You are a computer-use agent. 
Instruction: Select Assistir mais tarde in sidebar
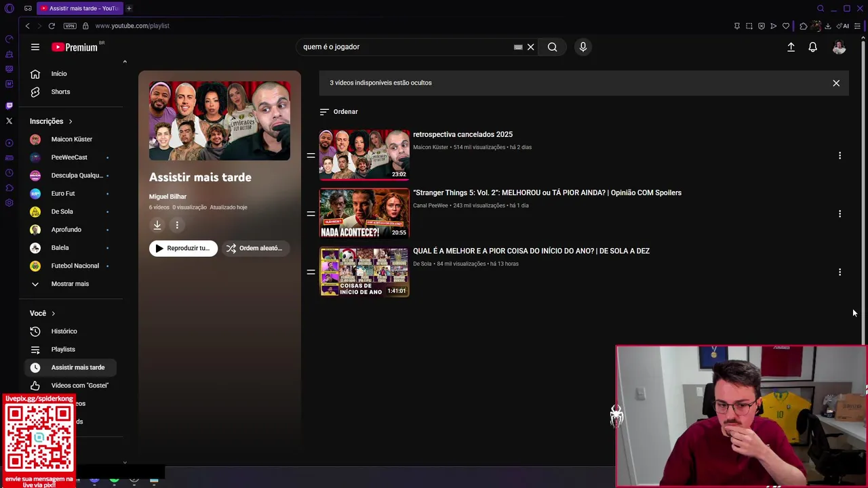point(71,367)
